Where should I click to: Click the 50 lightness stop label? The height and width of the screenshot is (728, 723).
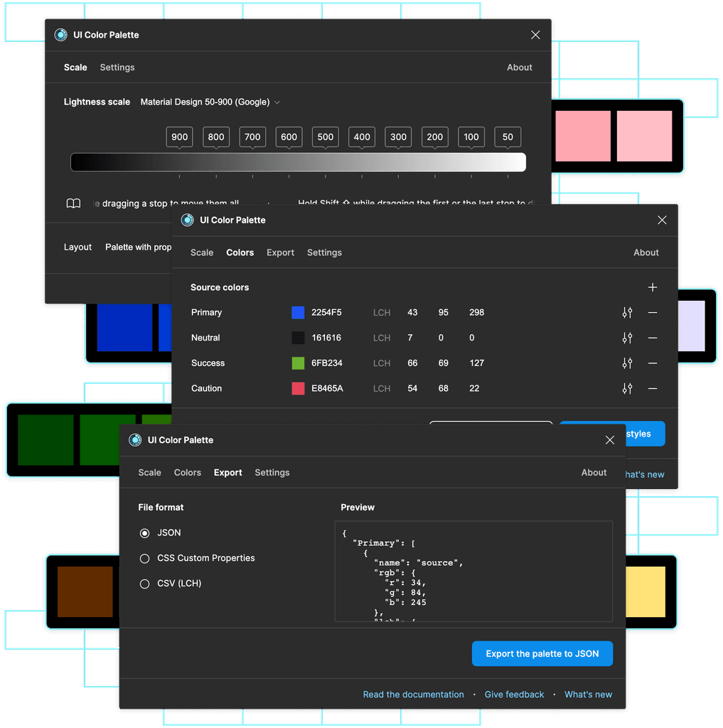(x=508, y=136)
